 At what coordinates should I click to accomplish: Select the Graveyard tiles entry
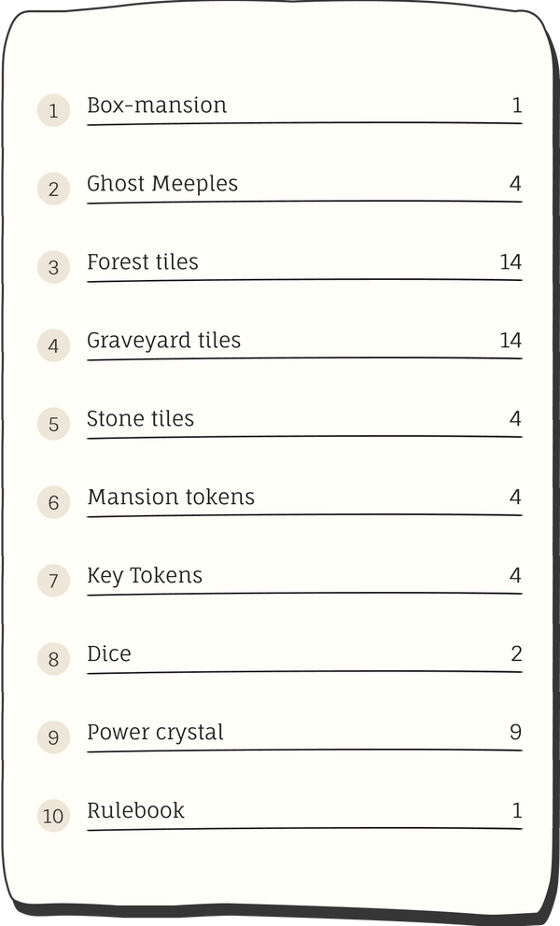coord(163,341)
